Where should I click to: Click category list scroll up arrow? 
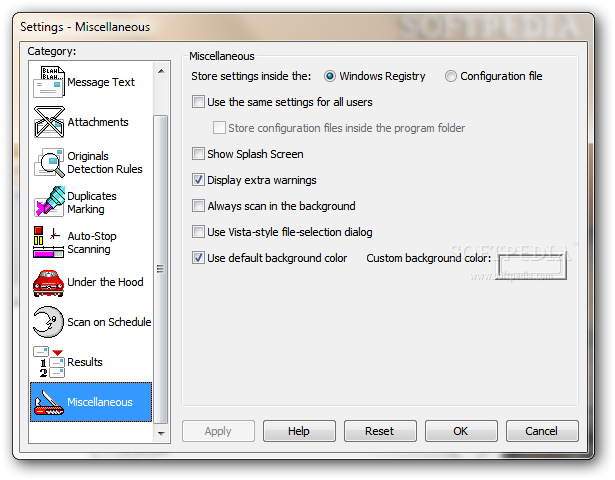tap(161, 71)
